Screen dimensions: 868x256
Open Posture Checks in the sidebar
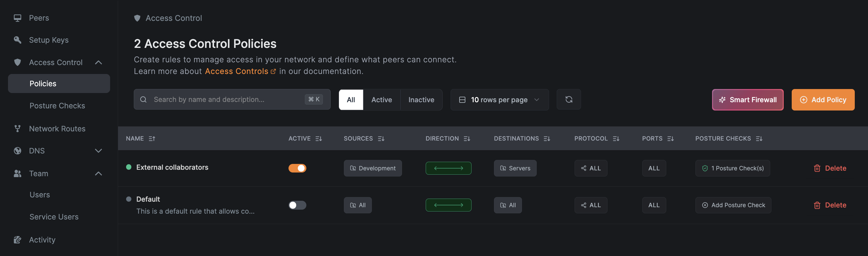point(57,106)
